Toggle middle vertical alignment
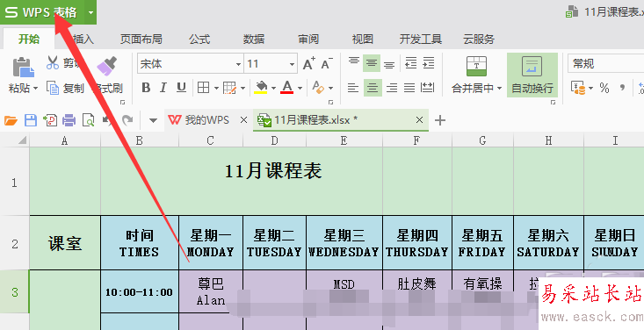644x330 pixels. pyautogui.click(x=372, y=63)
